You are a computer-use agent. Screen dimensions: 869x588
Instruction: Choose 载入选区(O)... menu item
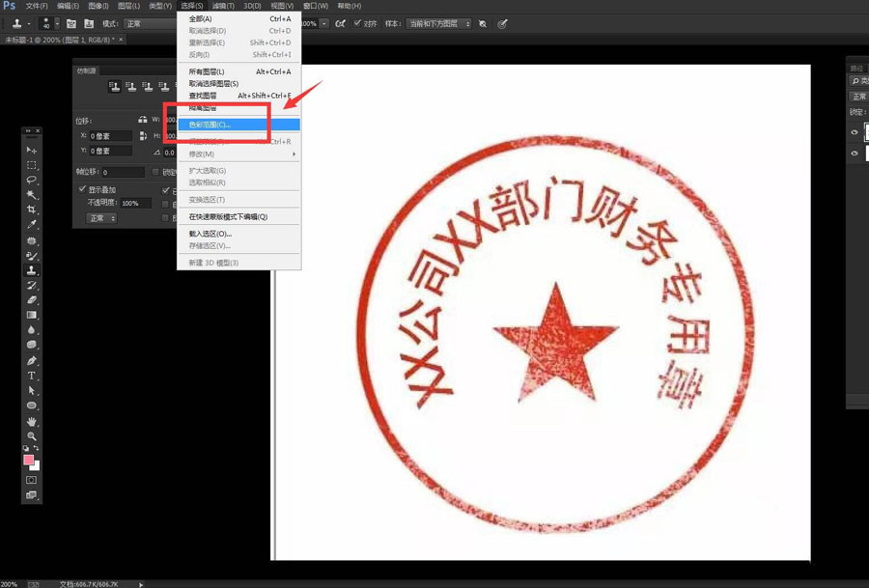[238, 234]
